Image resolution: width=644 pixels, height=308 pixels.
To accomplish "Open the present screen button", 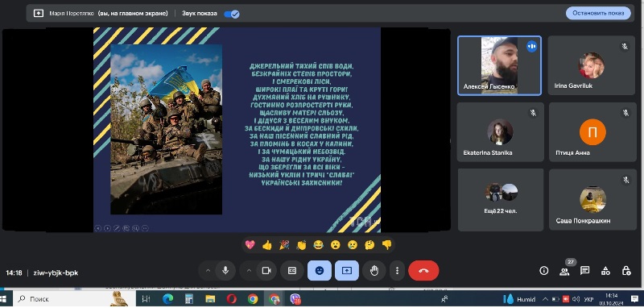I will [347, 271].
